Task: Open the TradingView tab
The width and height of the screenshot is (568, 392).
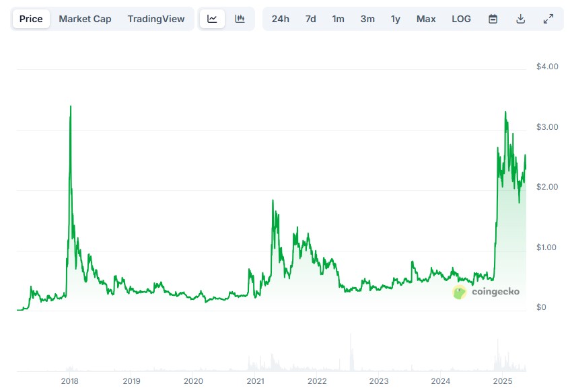Action: pos(155,19)
